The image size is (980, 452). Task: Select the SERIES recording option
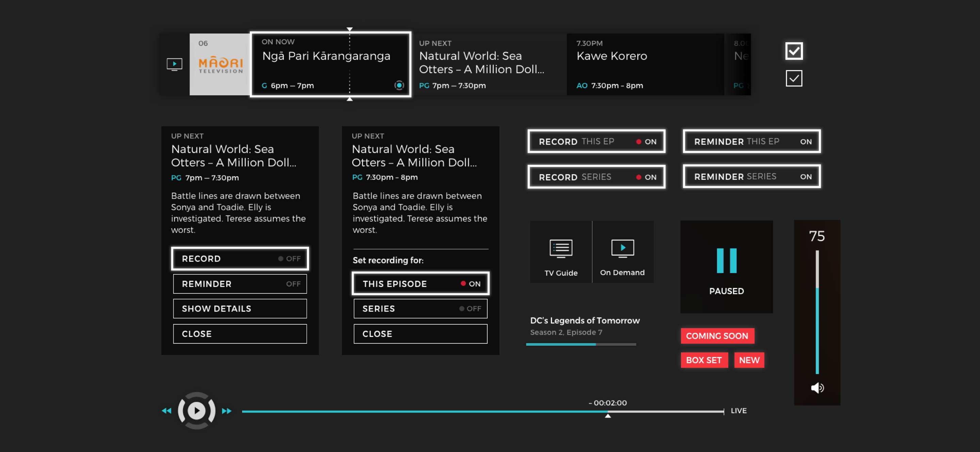point(420,308)
